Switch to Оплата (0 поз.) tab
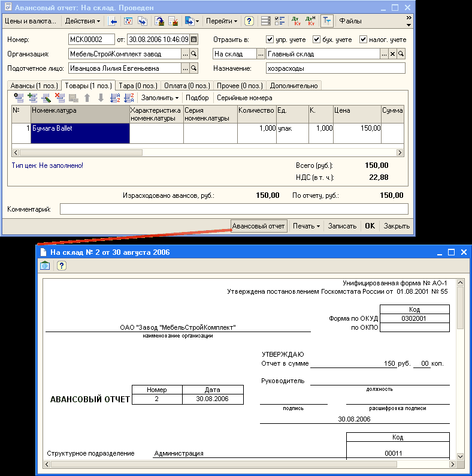 pyautogui.click(x=187, y=86)
